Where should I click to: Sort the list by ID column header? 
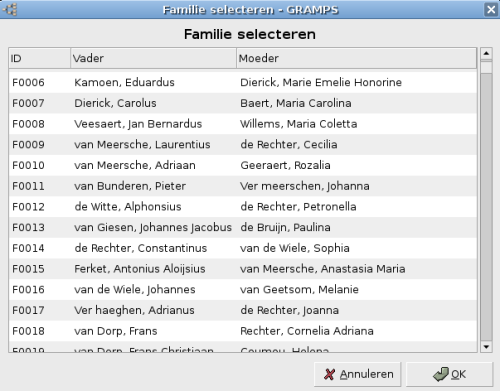[40, 58]
